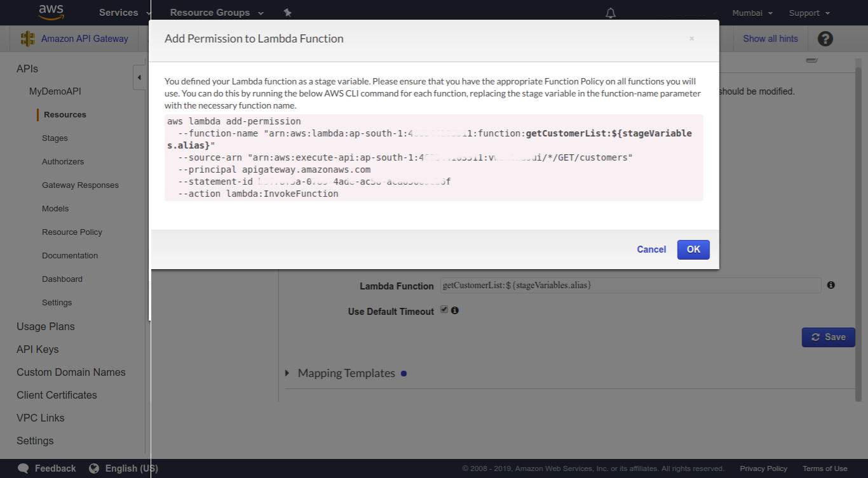The width and height of the screenshot is (868, 478).
Task: Open API Keys
Action: point(37,349)
